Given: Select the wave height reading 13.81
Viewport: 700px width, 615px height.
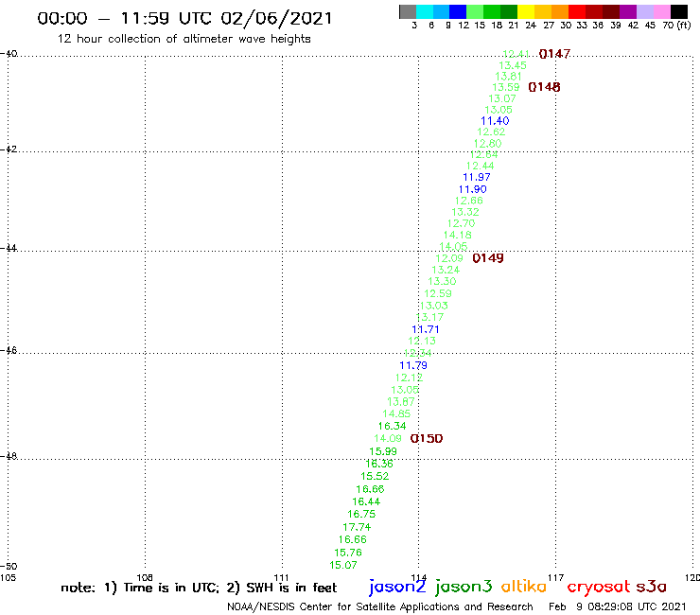Looking at the screenshot, I should point(509,77).
